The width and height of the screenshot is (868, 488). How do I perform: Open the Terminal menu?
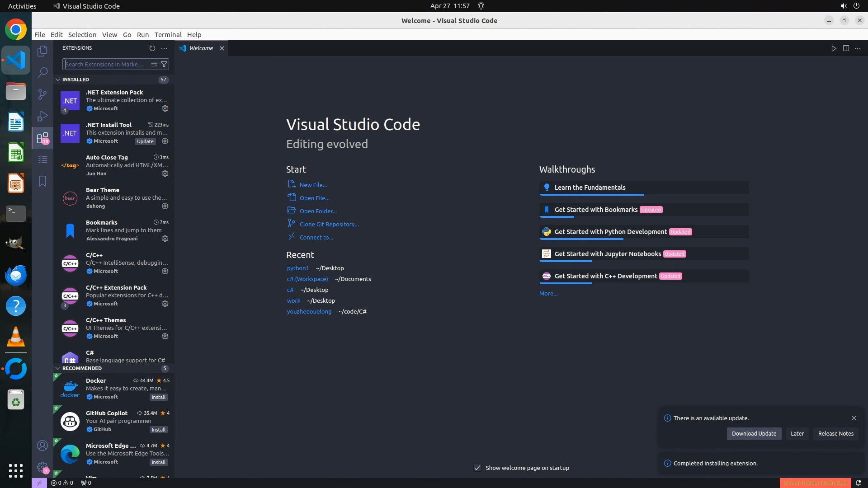pos(168,35)
